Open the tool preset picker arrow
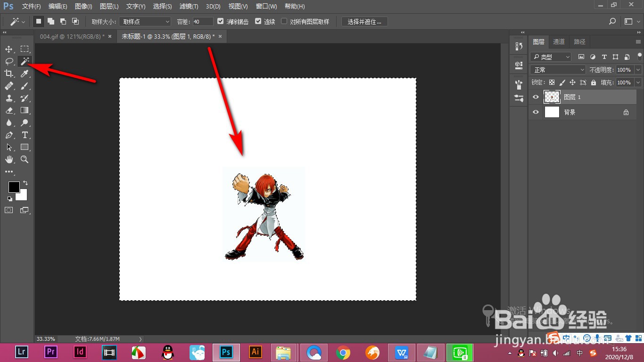 point(24,22)
